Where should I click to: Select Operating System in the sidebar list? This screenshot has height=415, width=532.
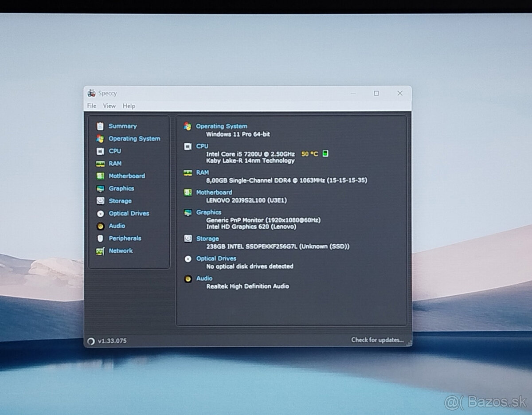point(134,139)
